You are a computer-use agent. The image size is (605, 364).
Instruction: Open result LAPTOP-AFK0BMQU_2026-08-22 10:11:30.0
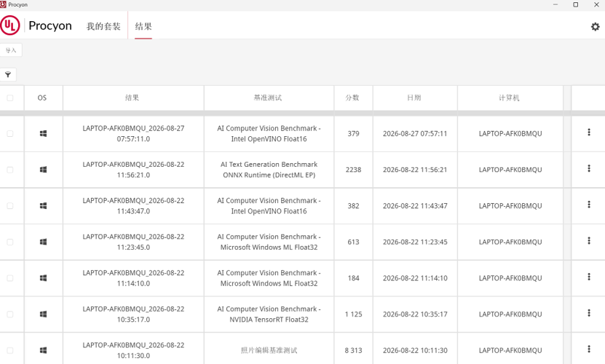133,350
